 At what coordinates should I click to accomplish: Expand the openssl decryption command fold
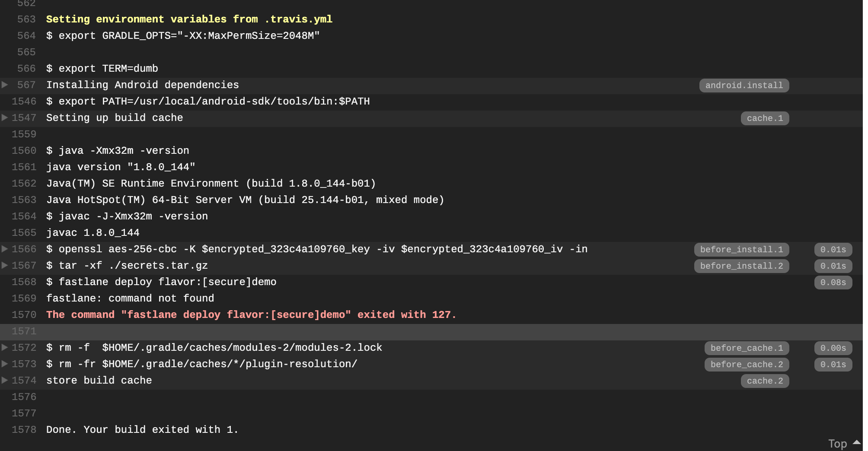pos(5,249)
